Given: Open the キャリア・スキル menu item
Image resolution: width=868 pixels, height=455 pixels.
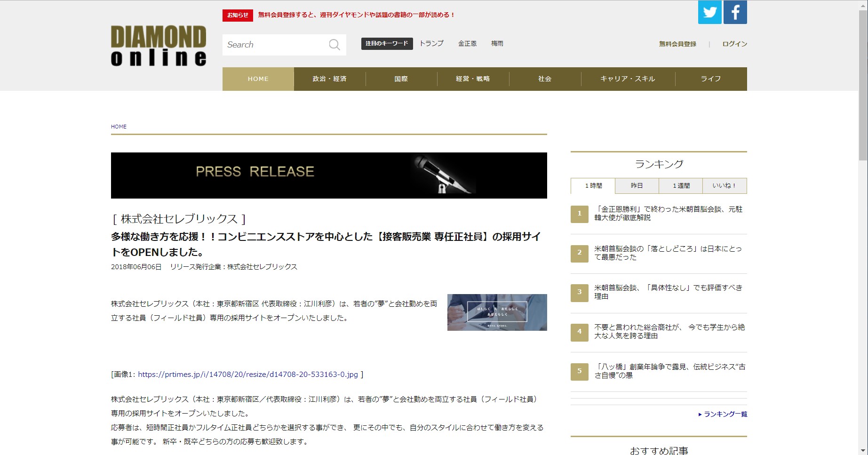Looking at the screenshot, I should (628, 79).
